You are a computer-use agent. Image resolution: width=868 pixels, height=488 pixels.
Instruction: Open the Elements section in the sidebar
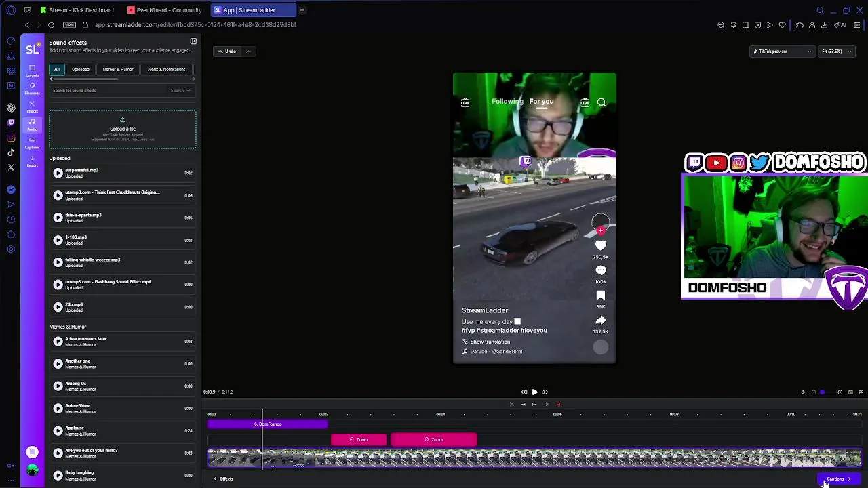(32, 89)
